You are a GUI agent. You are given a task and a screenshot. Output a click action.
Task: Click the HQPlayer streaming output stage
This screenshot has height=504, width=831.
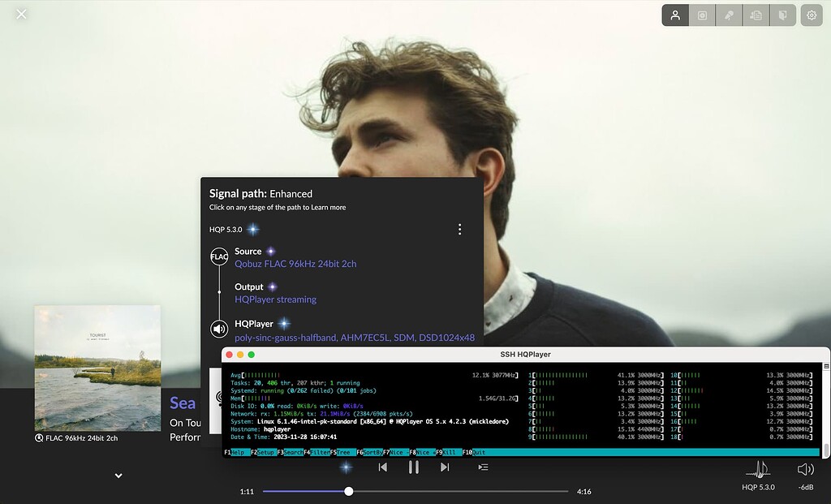coord(275,299)
